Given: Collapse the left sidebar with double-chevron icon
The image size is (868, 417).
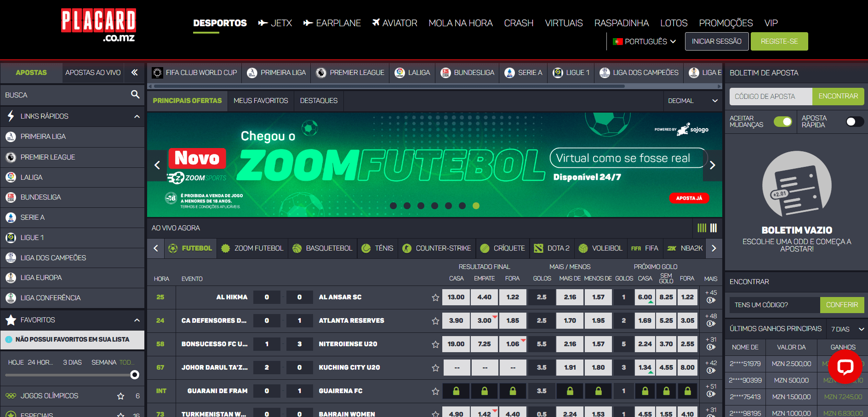Looking at the screenshot, I should point(134,72).
